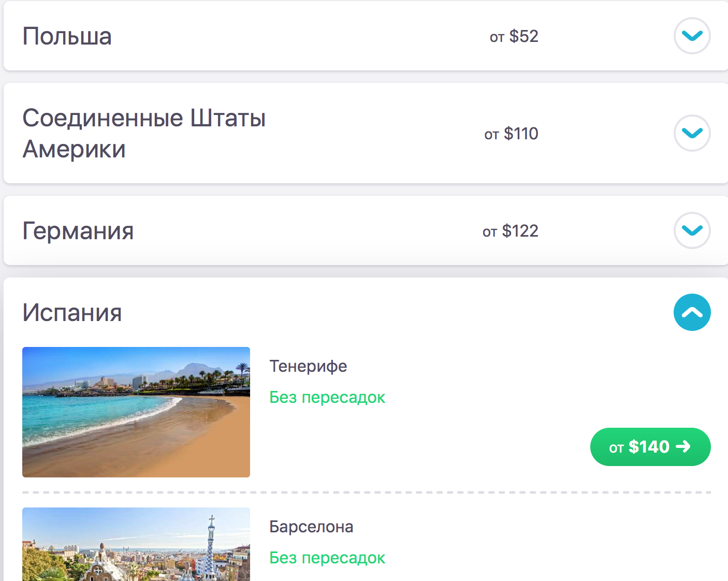Click the Германия country heading

78,231
